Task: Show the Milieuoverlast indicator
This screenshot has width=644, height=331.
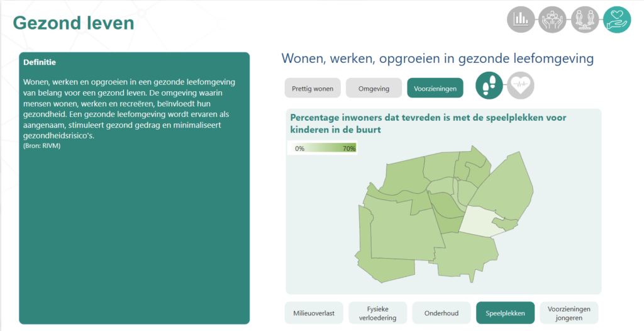Action: coord(314,313)
